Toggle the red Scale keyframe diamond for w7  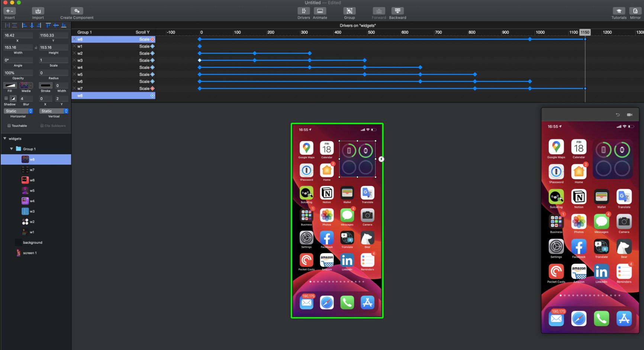click(152, 88)
